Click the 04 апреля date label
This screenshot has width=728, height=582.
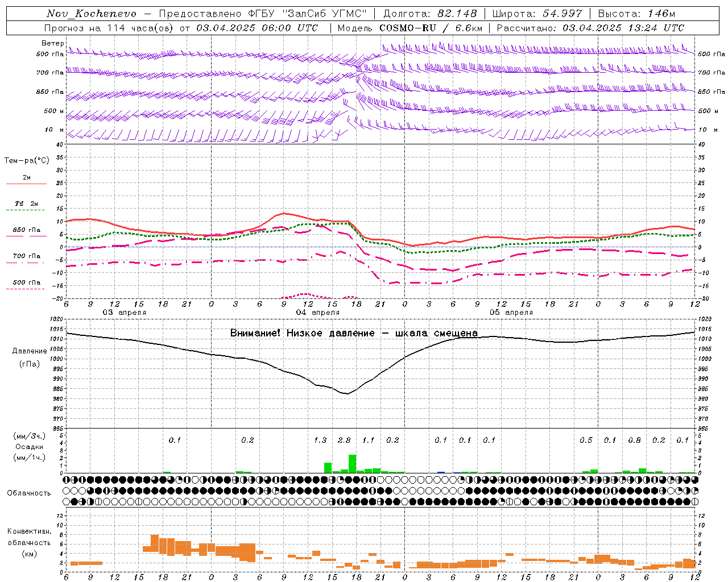pyautogui.click(x=317, y=313)
